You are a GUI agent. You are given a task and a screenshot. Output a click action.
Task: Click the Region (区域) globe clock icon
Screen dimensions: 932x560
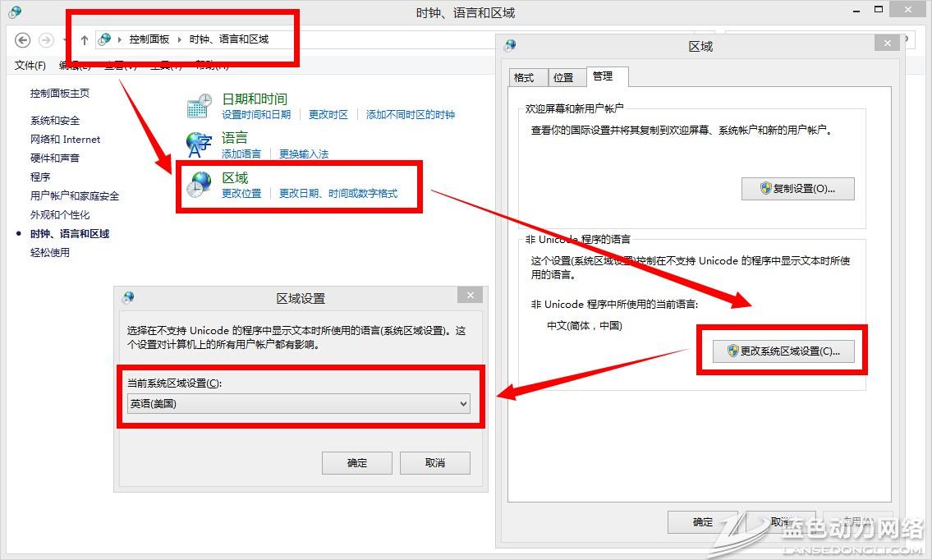point(200,184)
